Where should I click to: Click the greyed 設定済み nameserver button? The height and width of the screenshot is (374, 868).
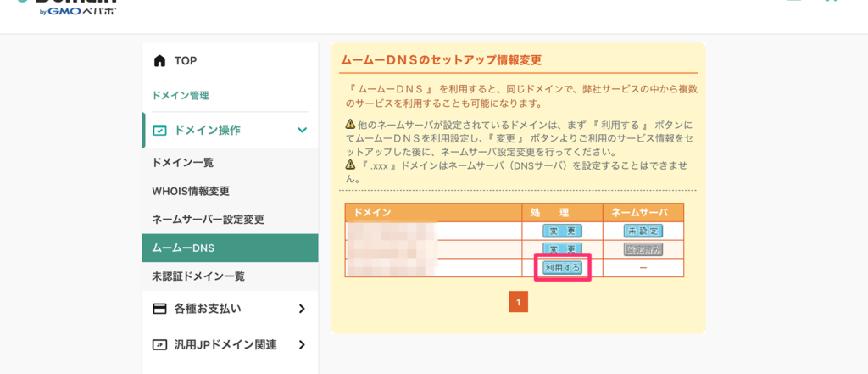(643, 249)
